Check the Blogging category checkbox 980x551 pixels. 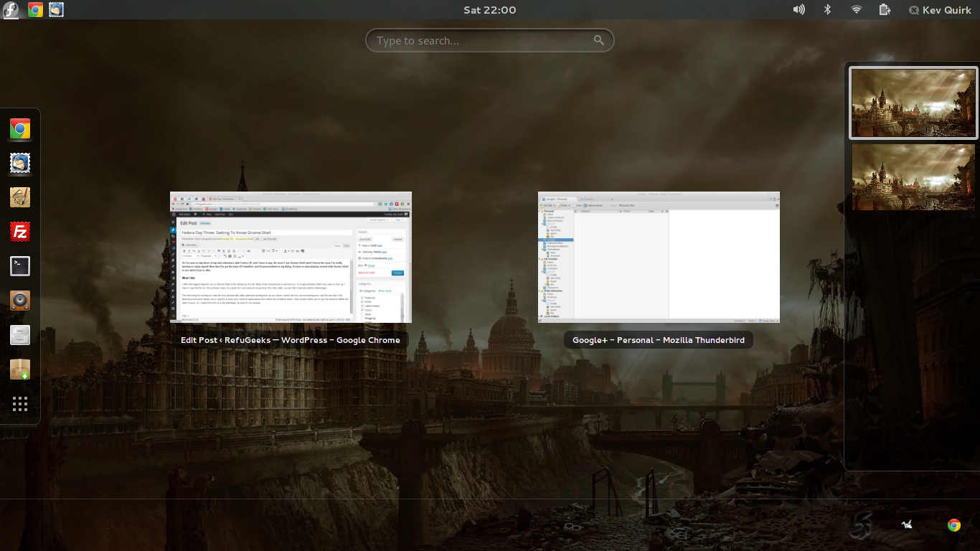tap(362, 318)
